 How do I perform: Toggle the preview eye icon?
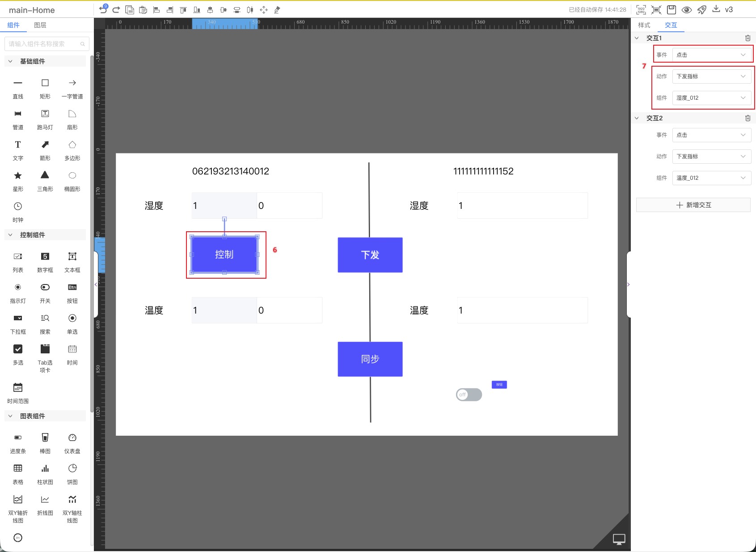[686, 10]
